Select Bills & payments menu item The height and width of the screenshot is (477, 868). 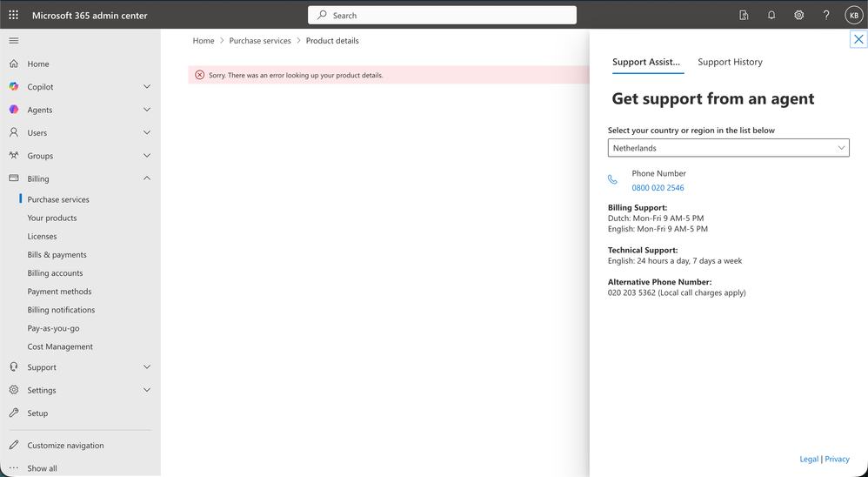point(57,254)
